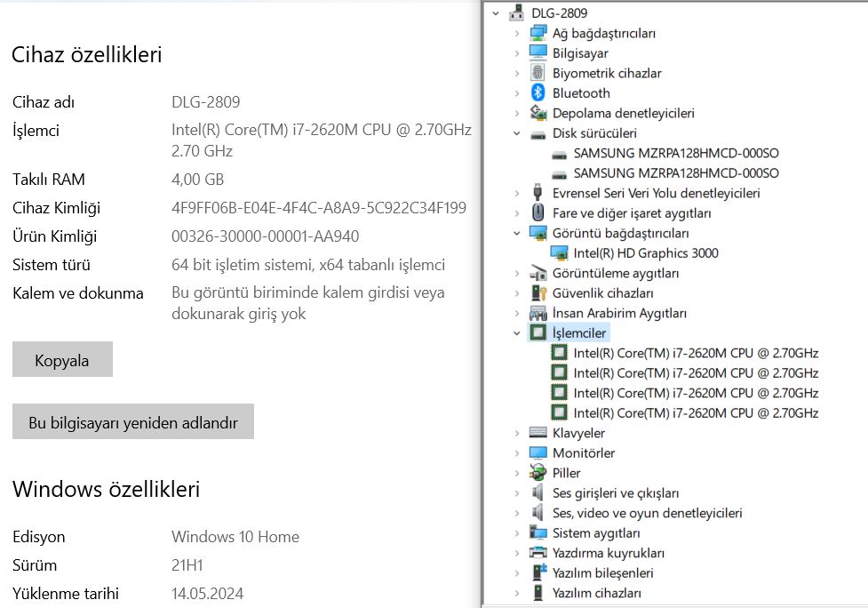
Task: Click the İnsan Arabirim Aygıtları HID icon
Action: [x=538, y=313]
